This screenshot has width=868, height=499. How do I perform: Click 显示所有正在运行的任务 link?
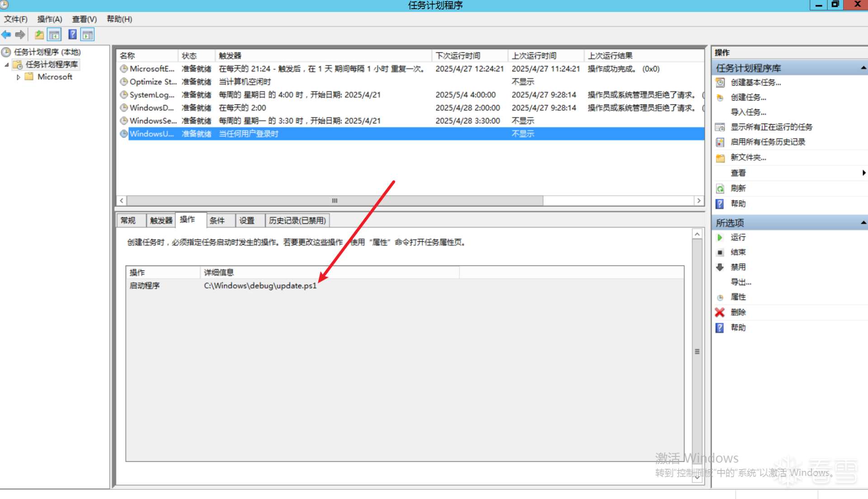(771, 127)
